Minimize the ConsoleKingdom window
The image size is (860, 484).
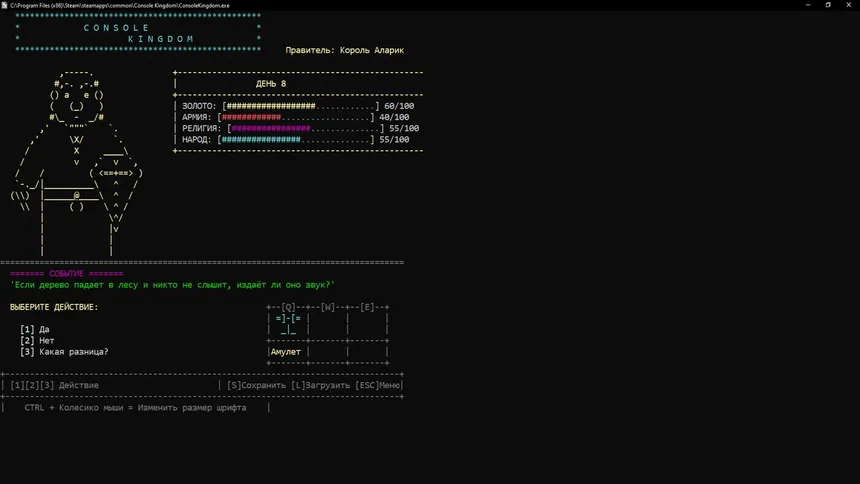(x=808, y=5)
